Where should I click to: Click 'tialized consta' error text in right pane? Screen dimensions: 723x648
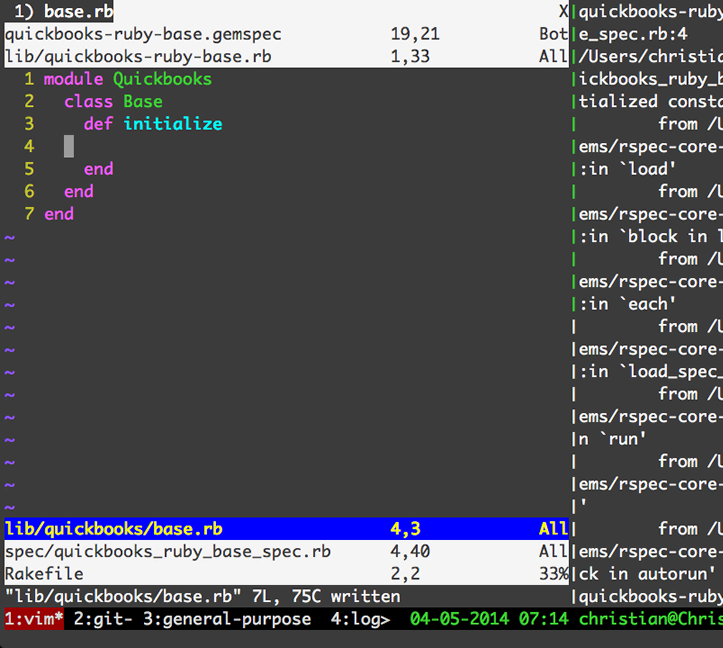tap(651, 101)
